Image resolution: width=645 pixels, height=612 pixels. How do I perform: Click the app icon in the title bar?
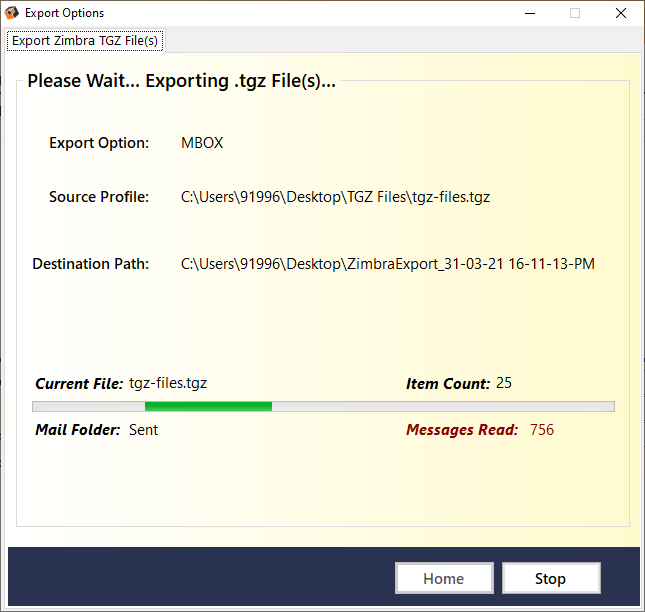tap(12, 13)
